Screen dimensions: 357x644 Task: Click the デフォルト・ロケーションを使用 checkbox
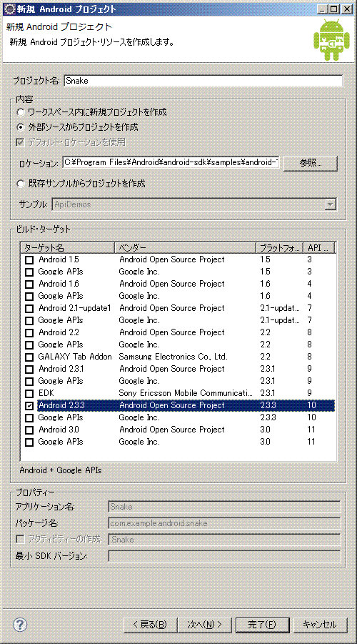click(x=20, y=142)
